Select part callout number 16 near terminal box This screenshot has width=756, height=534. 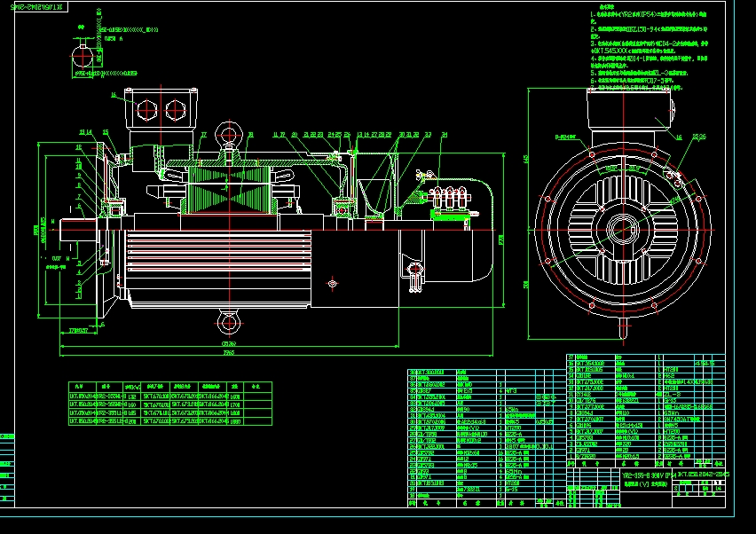pyautogui.click(x=114, y=94)
